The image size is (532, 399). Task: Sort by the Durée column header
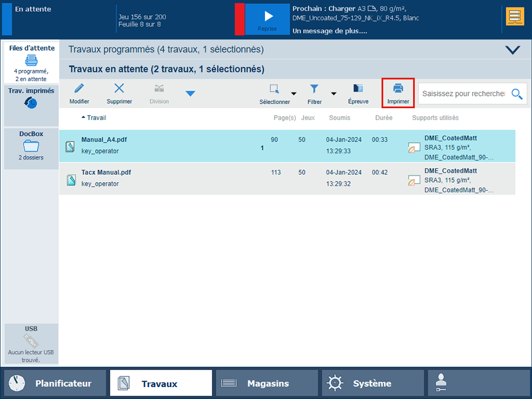(384, 118)
